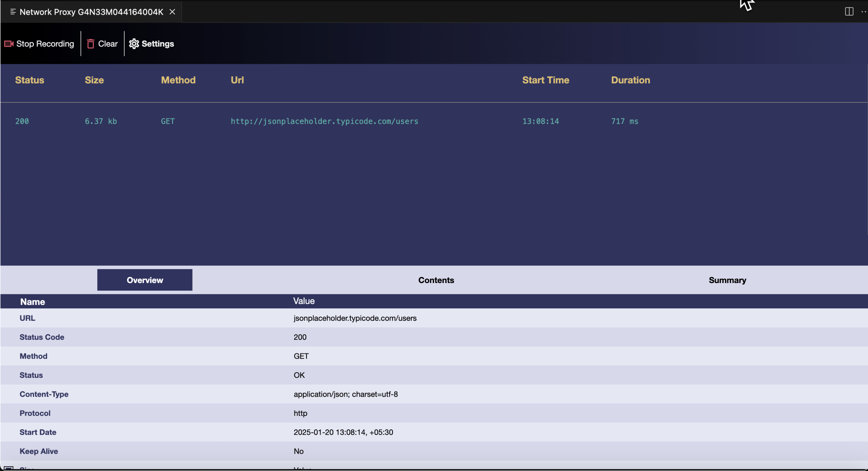Viewport: 868px width, 471px height.
Task: Click the Size column header
Action: [x=94, y=80]
